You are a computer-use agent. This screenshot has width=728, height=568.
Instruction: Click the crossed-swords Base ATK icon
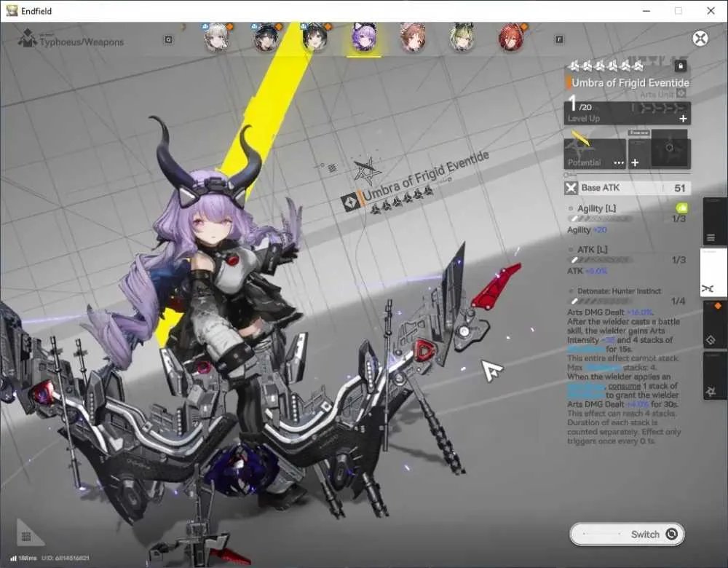[x=571, y=188]
